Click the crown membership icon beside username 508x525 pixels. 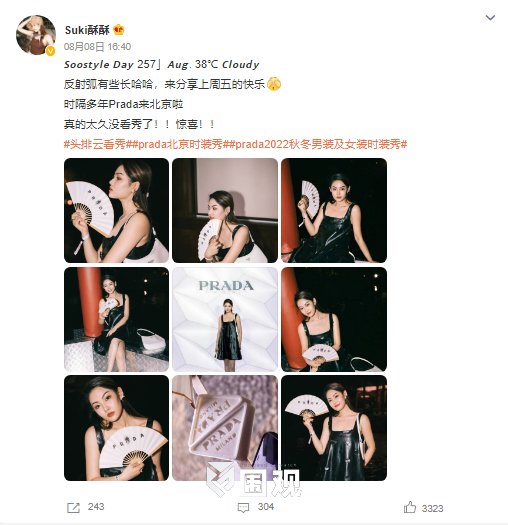pyautogui.click(x=119, y=30)
